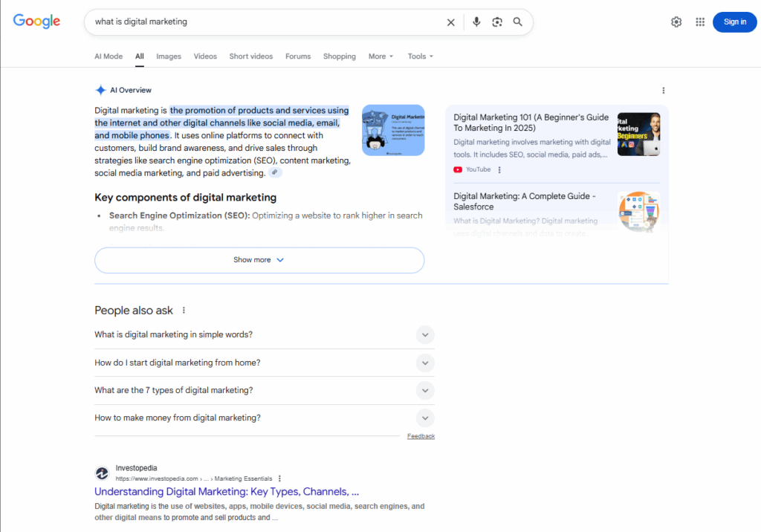Open the Google apps launcher grid
761x532 pixels.
point(699,22)
